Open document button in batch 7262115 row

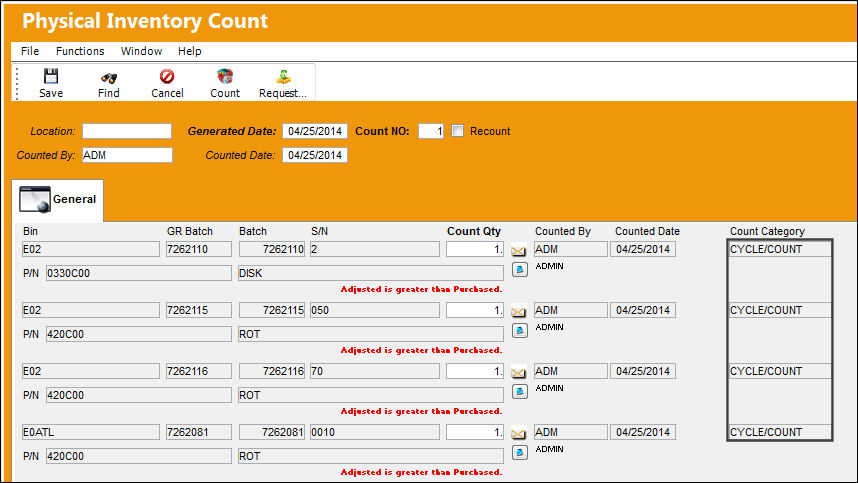(520, 330)
